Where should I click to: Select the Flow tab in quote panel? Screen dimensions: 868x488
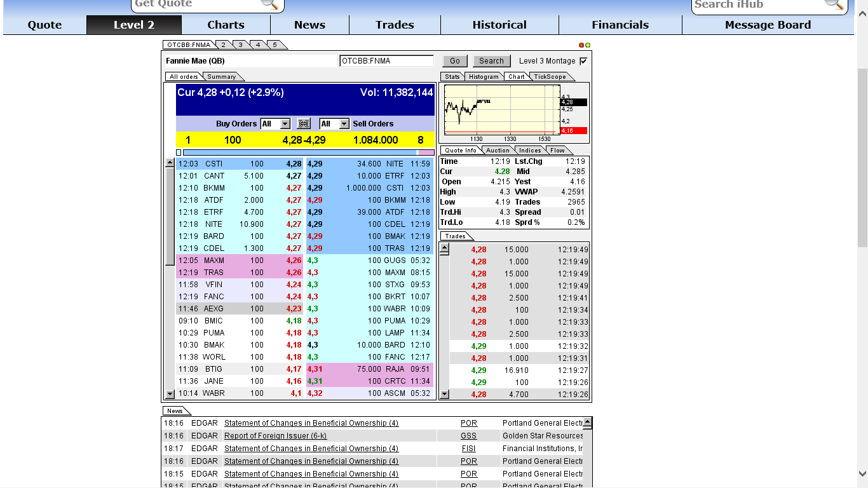[x=558, y=150]
